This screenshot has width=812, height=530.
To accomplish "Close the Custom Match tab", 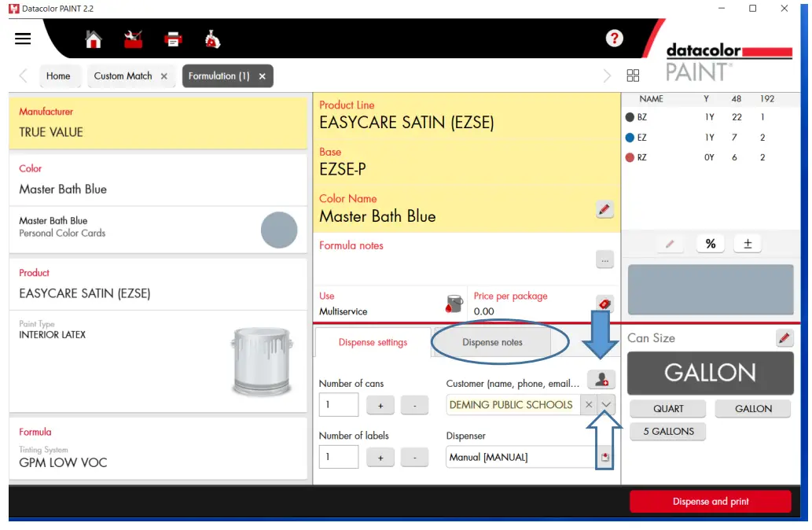I will [164, 76].
